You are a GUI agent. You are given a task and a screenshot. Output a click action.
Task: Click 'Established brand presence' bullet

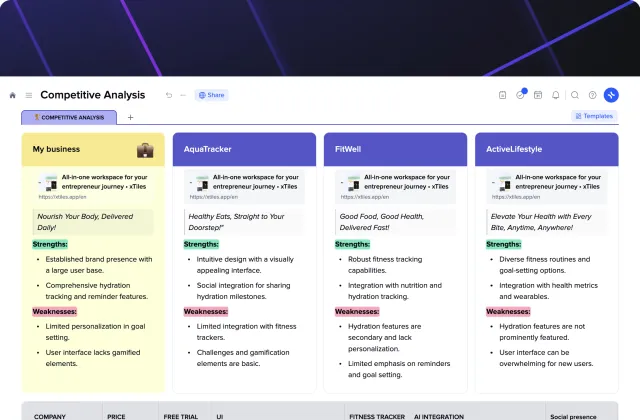99,264
